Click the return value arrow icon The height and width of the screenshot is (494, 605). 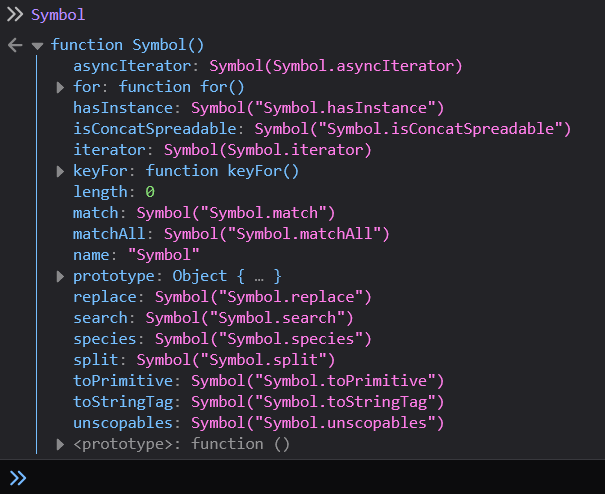click(x=14, y=45)
